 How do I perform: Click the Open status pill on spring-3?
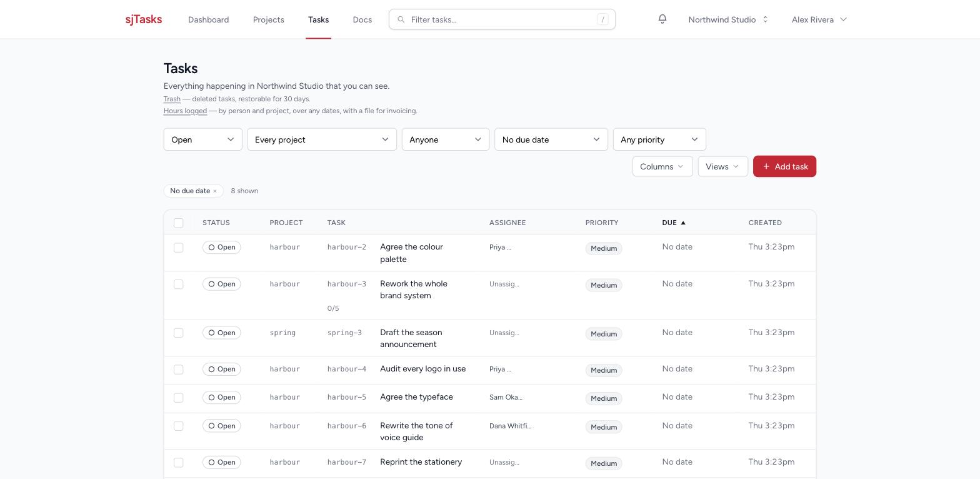pos(222,333)
